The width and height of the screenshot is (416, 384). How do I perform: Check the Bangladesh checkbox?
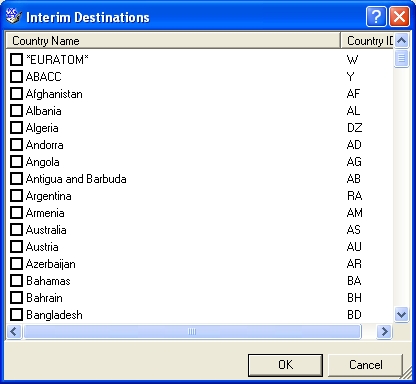click(16, 315)
